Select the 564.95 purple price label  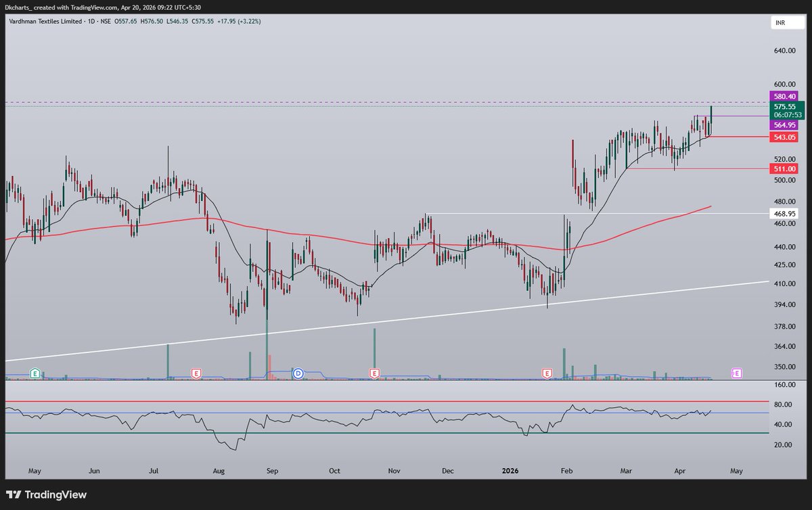coord(784,125)
